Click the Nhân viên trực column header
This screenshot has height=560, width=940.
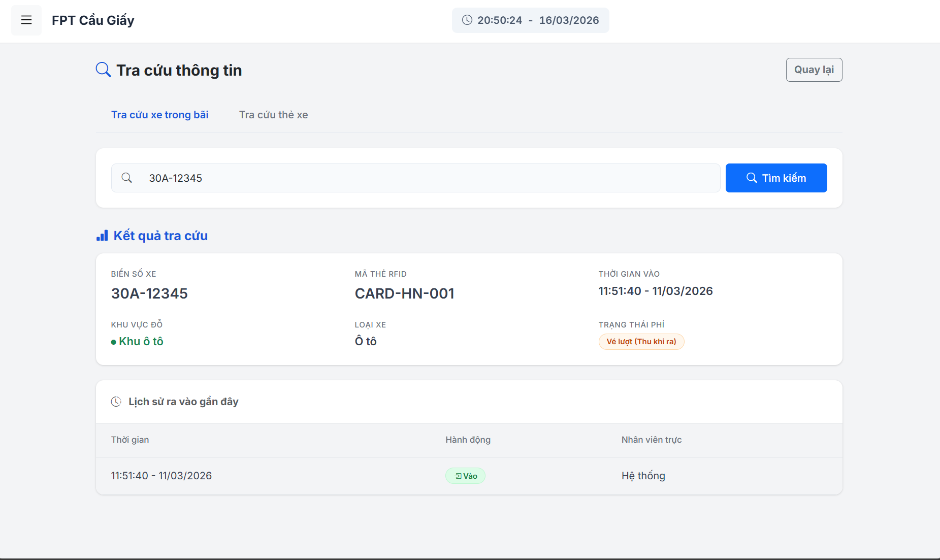[651, 440]
